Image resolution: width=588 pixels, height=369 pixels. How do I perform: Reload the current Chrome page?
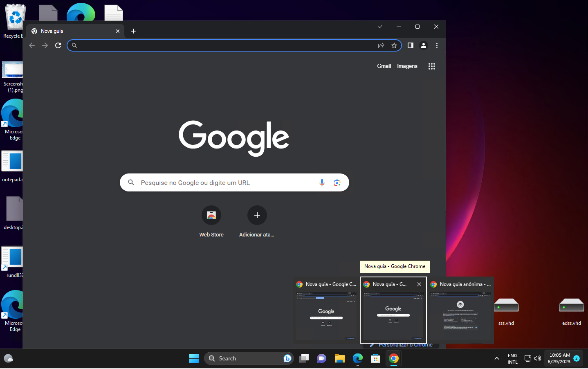(58, 45)
